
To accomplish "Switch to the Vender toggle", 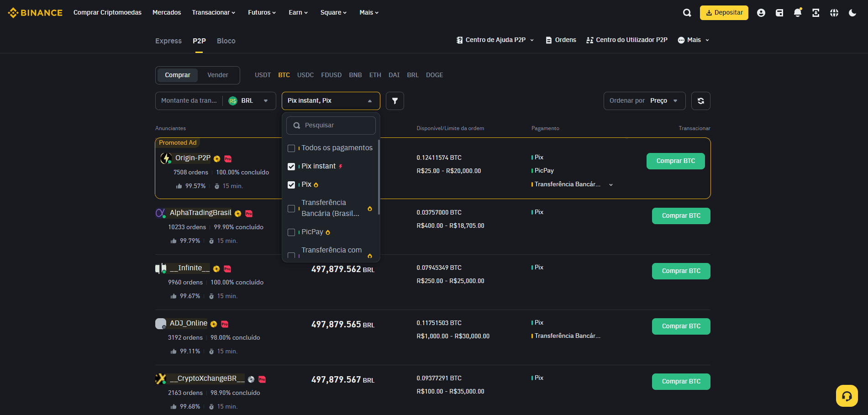I will click(218, 75).
